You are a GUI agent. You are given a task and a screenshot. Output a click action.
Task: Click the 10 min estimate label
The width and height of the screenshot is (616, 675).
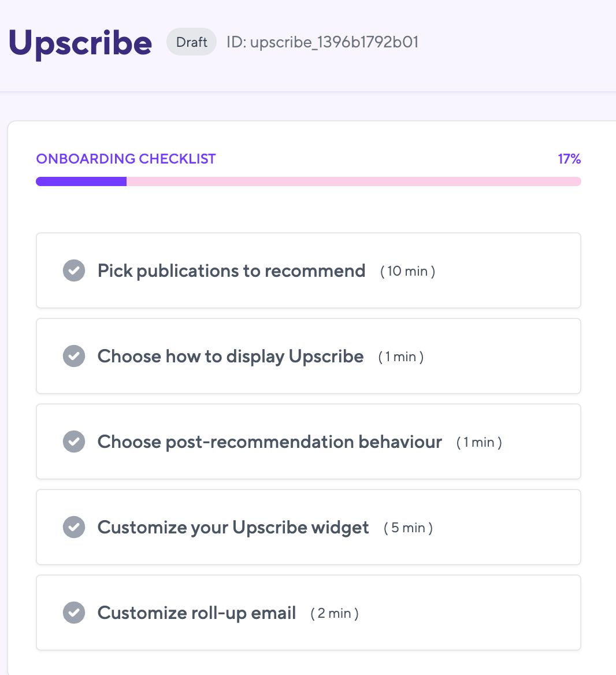coord(407,271)
